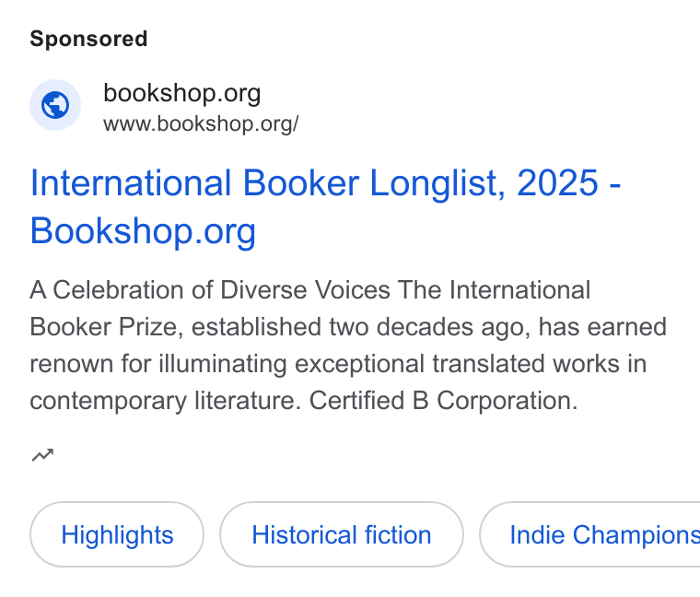The image size is (700, 597).
Task: Click 'A Celebration of Diverse Voices' text
Action: 210,290
